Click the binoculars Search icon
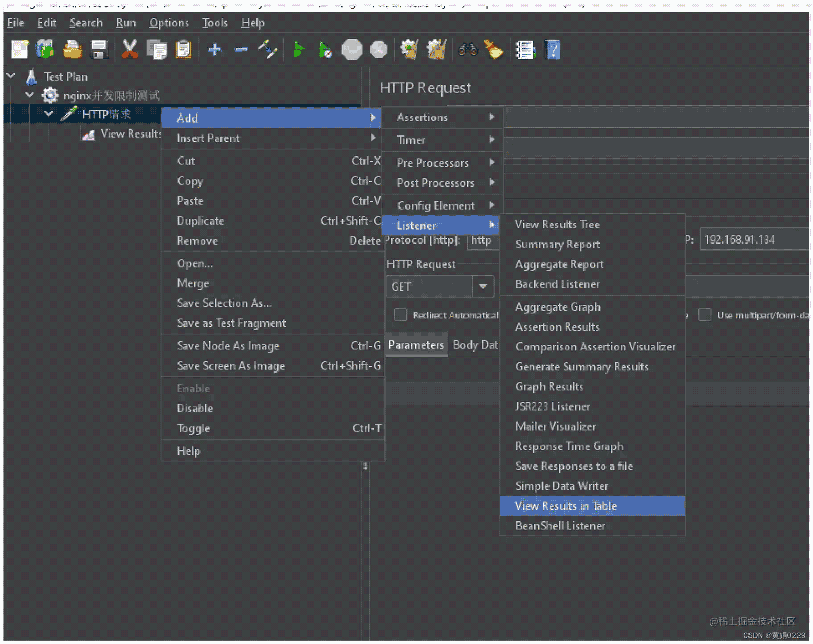The width and height of the screenshot is (813, 644). (467, 50)
